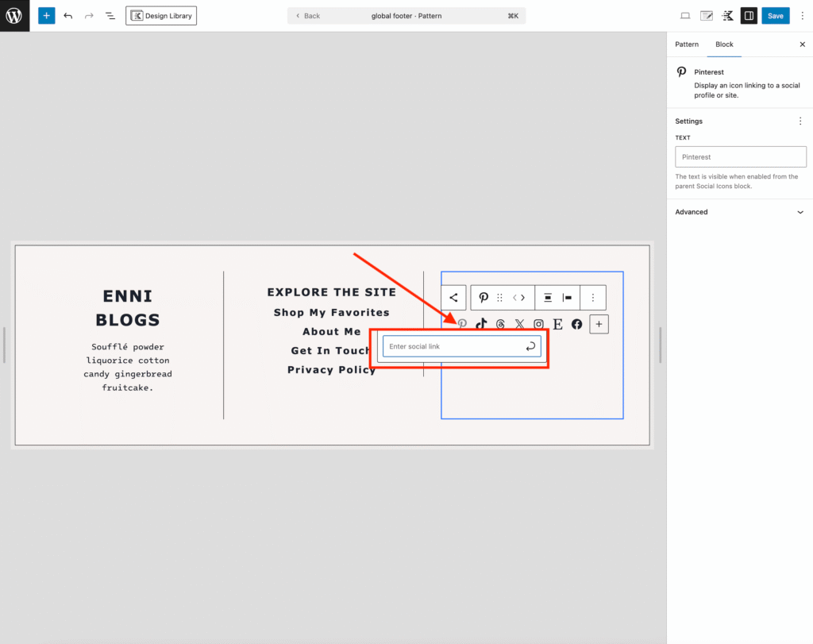Open block toolbar three-dot options menu

click(593, 298)
